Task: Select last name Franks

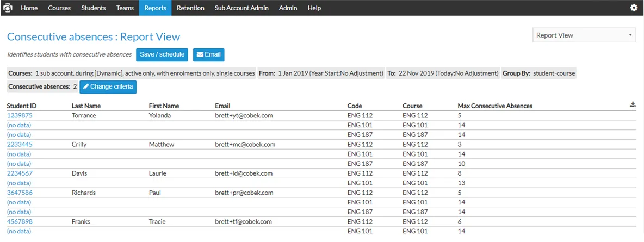Action: 81,221
